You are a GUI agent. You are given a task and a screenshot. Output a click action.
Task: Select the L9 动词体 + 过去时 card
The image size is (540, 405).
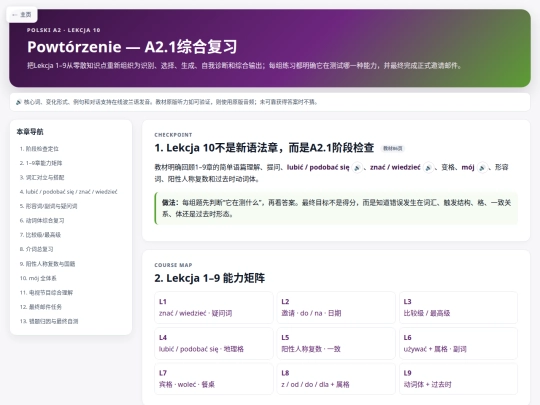[x=458, y=379]
